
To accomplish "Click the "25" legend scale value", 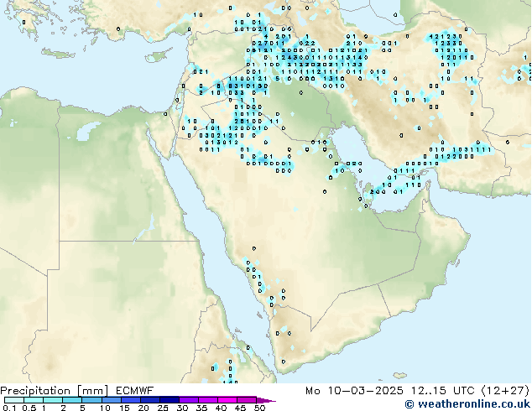I will click(163, 408).
